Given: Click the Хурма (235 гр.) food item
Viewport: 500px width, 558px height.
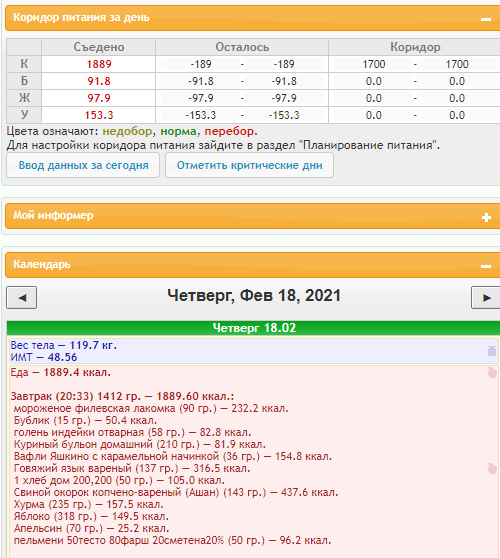Looking at the screenshot, I should pos(89,504).
